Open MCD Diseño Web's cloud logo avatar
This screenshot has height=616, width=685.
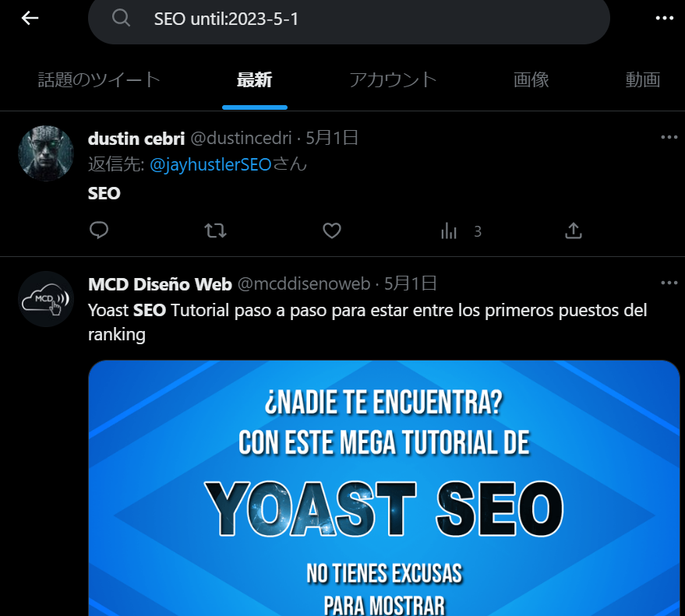point(46,299)
